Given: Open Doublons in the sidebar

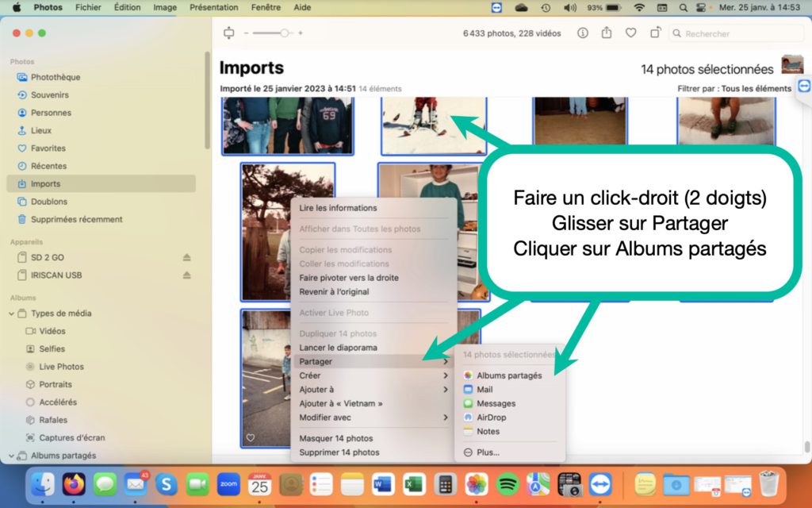Looking at the screenshot, I should [49, 202].
